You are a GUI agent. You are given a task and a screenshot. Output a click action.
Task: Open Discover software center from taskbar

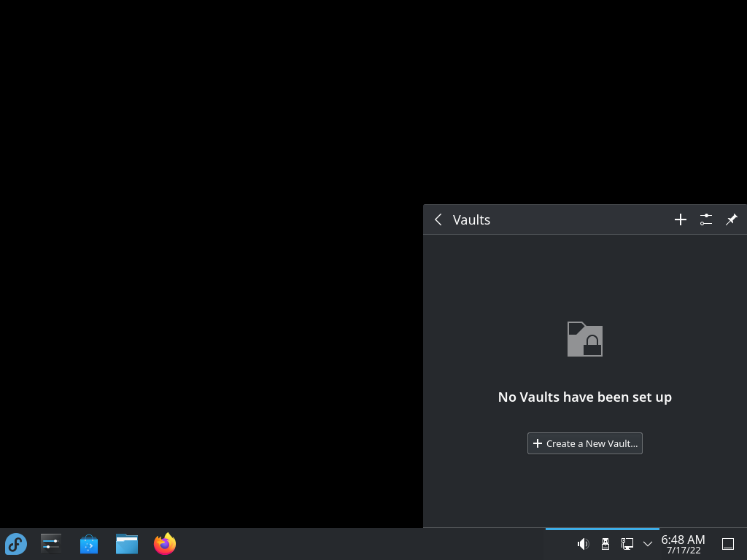pos(88,544)
